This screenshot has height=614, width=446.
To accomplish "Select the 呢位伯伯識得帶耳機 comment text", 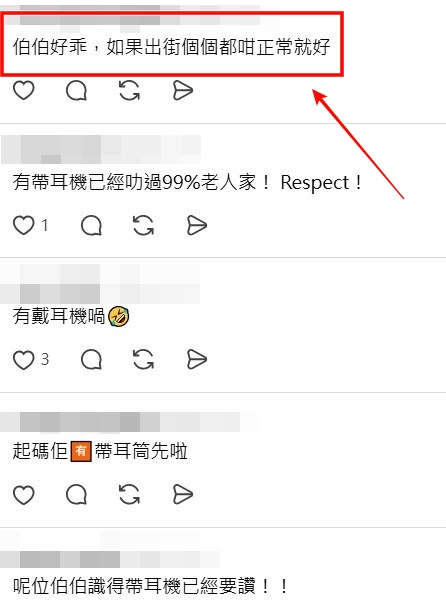I will (x=150, y=586).
